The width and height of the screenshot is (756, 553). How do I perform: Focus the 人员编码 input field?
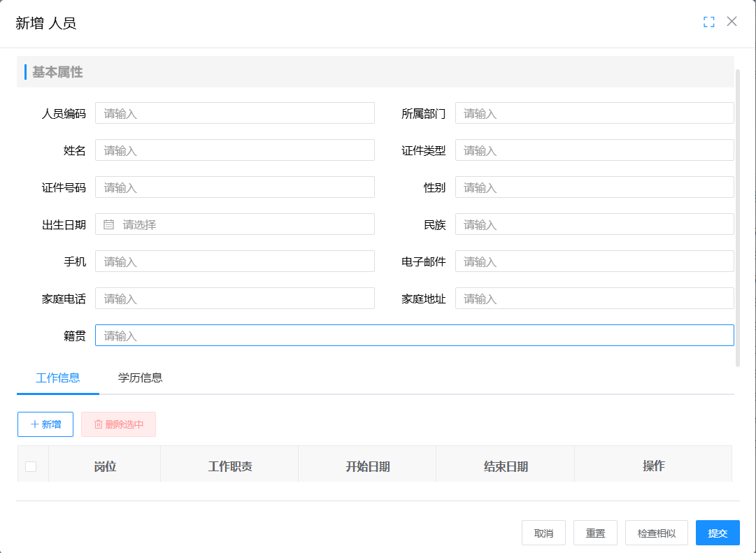click(x=234, y=113)
